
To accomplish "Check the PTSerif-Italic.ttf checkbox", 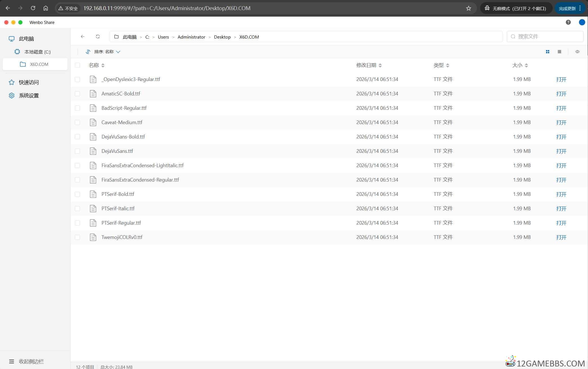I will click(77, 209).
